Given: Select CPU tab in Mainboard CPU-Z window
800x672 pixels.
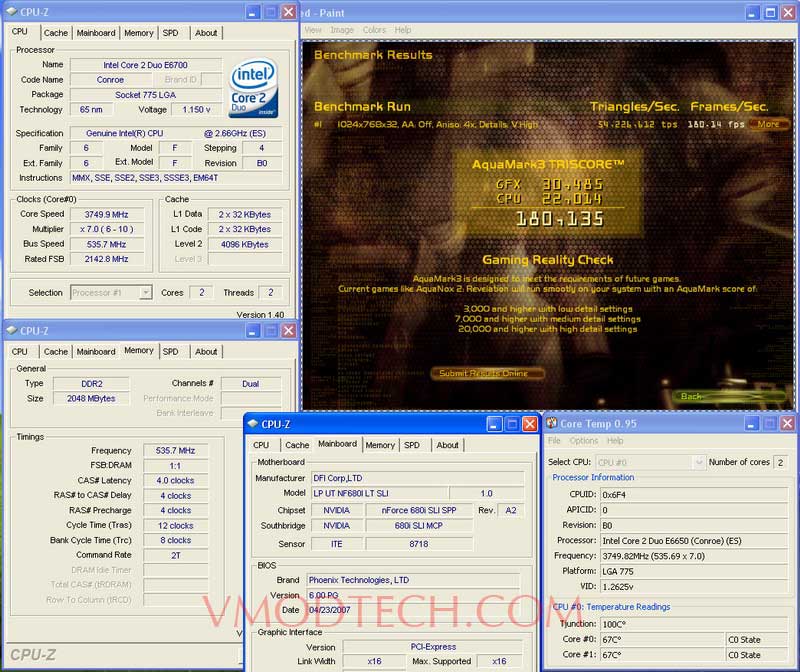Looking at the screenshot, I should (261, 445).
